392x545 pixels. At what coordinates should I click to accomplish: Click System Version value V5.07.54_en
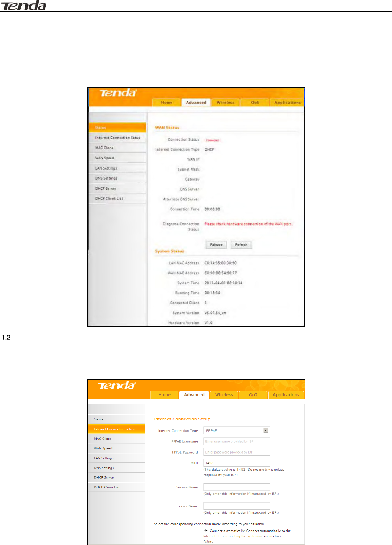(x=215, y=313)
